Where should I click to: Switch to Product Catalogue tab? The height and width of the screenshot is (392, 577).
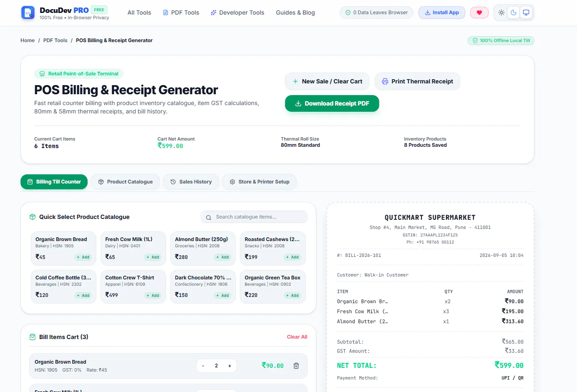click(x=125, y=182)
